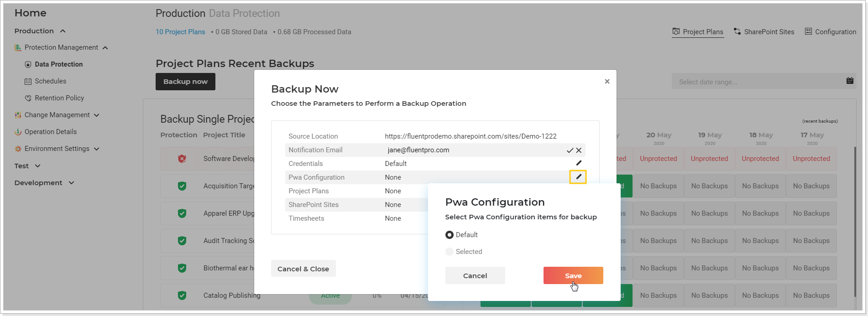Expand the Development section chevron

point(71,183)
